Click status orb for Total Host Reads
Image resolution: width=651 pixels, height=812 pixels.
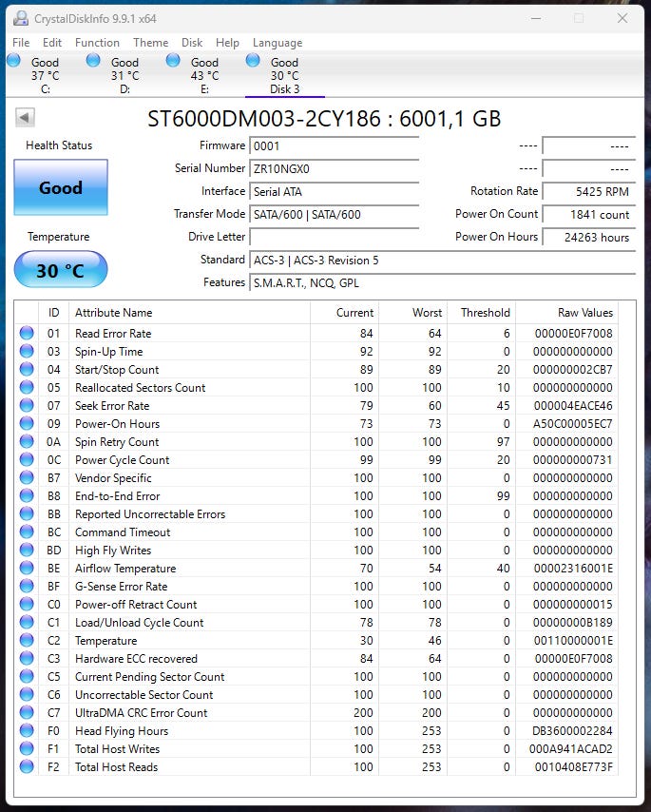point(27,767)
